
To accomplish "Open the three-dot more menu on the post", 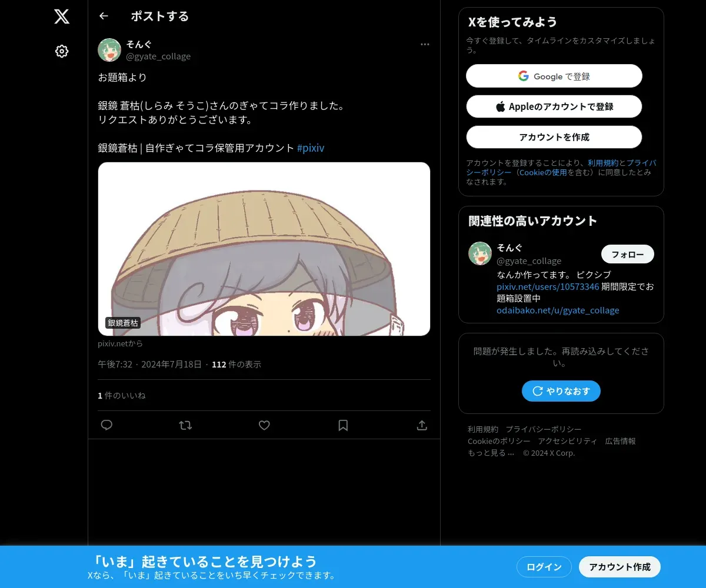I will (425, 45).
